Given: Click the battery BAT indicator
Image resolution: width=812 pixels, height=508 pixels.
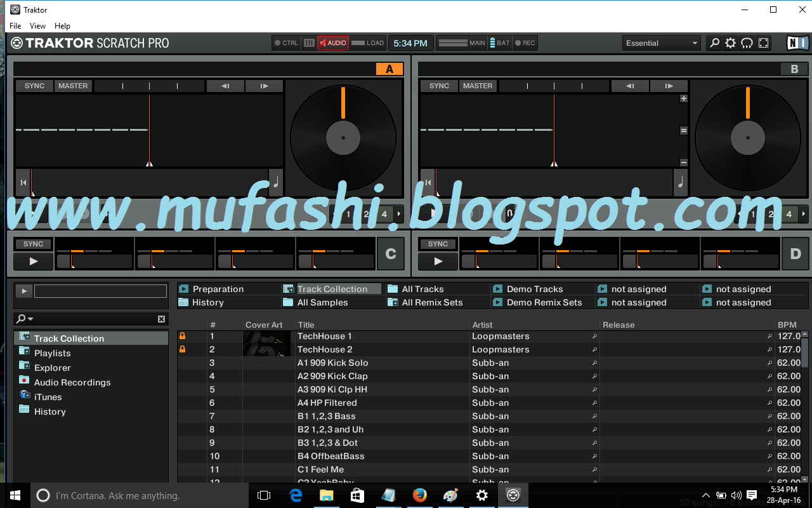Looking at the screenshot, I should pyautogui.click(x=500, y=43).
